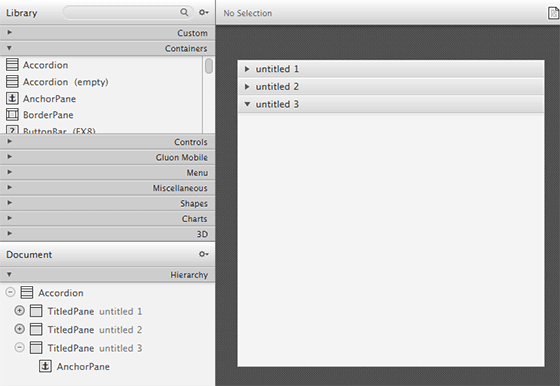This screenshot has width=560, height=386.
Task: Click the Document panel title
Action: click(x=29, y=255)
